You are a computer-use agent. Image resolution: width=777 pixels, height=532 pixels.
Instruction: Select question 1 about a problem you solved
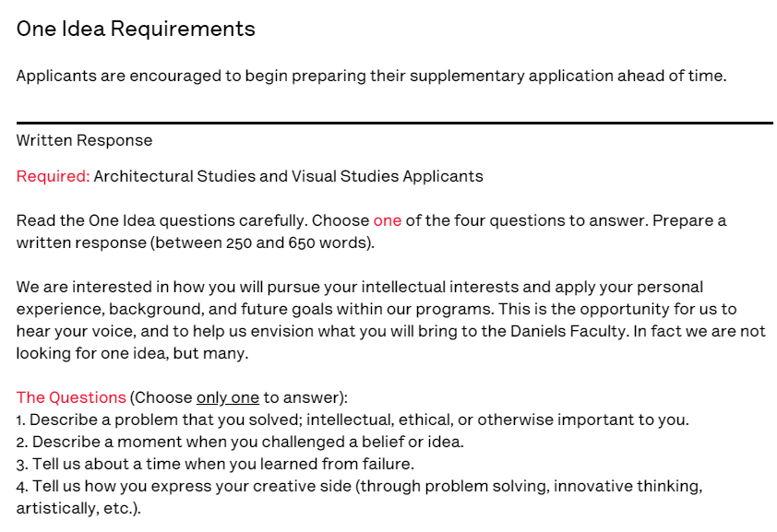pyautogui.click(x=353, y=420)
